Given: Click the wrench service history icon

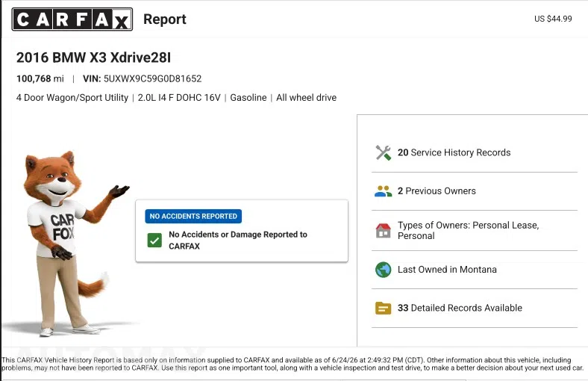Looking at the screenshot, I should point(383,153).
